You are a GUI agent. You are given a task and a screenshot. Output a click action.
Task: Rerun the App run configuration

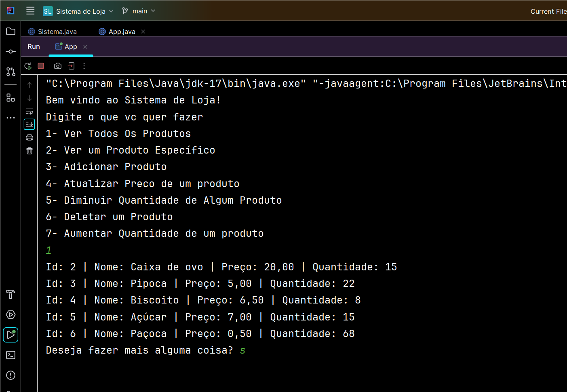click(x=28, y=66)
